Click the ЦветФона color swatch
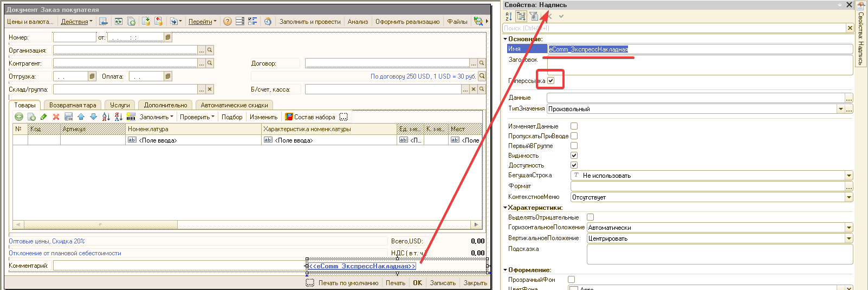Image resolution: width=868 pixels, height=290 pixels. 573,288
